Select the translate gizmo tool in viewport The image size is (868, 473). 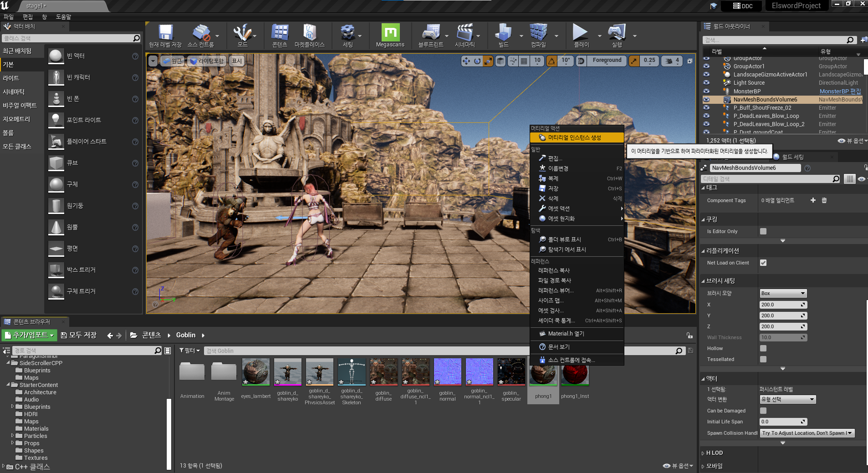(466, 61)
